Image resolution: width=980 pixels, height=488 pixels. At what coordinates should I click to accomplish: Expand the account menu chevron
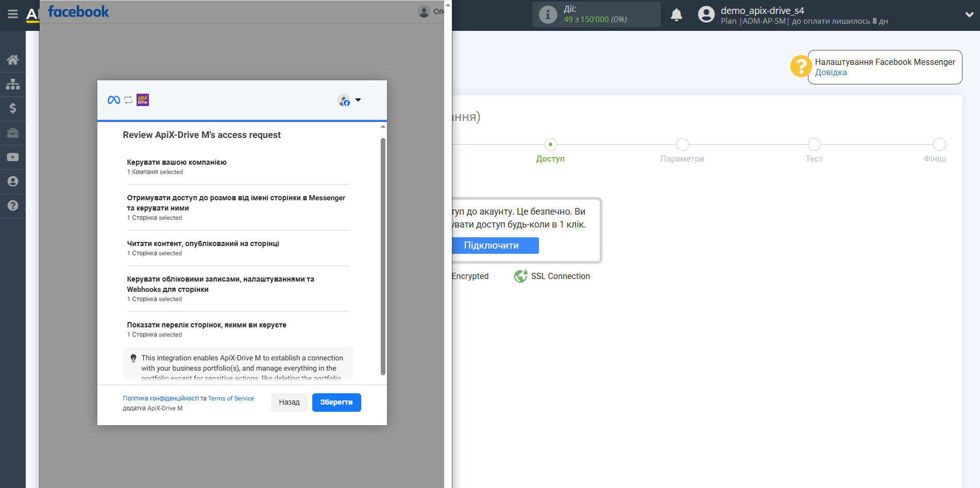coord(969,15)
